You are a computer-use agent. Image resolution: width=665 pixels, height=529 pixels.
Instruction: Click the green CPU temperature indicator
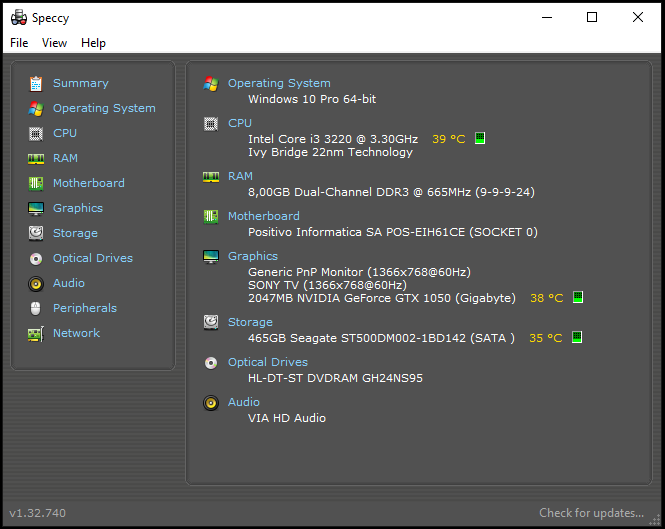pos(480,138)
